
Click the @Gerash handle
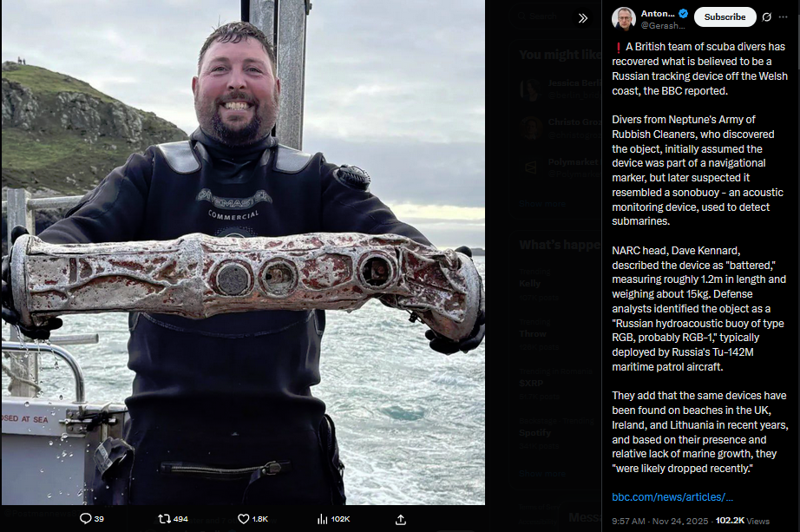tap(663, 25)
